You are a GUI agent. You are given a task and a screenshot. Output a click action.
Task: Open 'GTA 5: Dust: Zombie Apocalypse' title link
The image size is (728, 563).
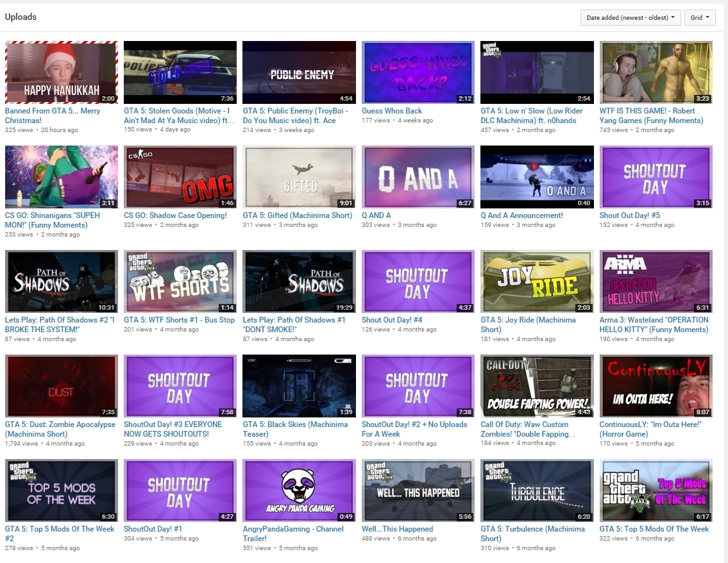tap(60, 424)
